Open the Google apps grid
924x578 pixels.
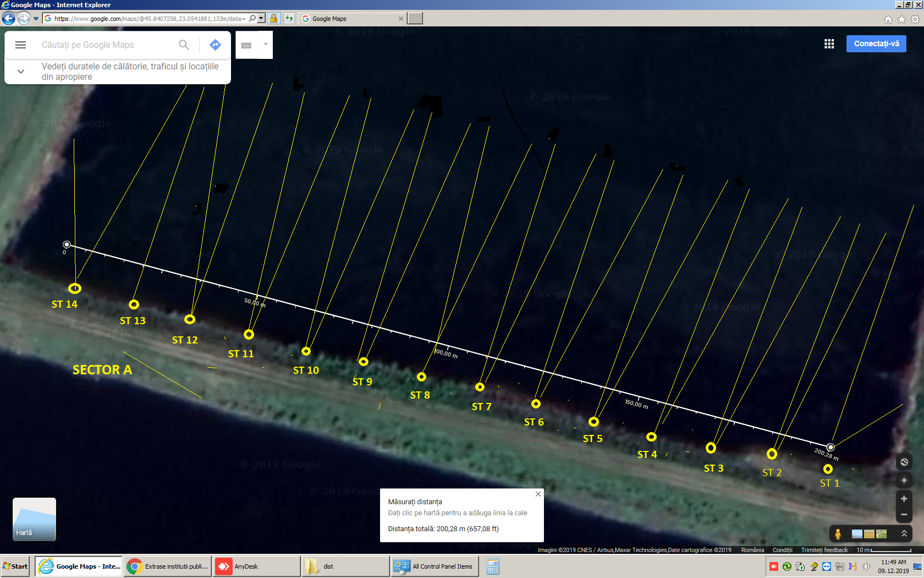click(x=829, y=43)
